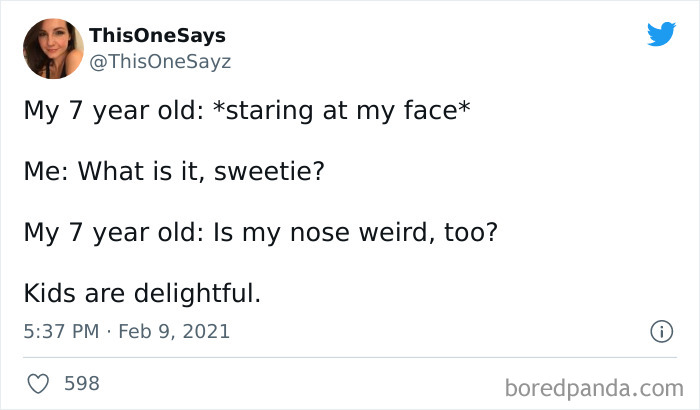The height and width of the screenshot is (410, 700).
Task: Click the Twitter bird logo
Action: click(661, 35)
